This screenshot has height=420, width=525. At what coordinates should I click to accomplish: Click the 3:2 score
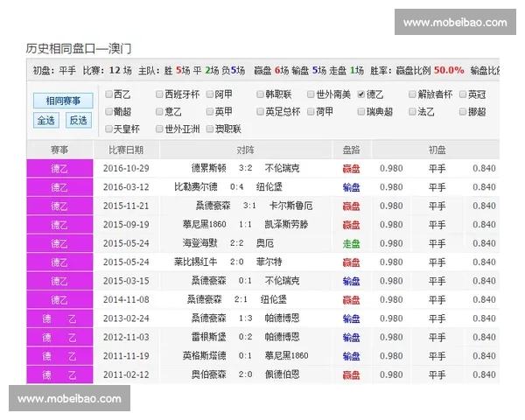point(245,168)
